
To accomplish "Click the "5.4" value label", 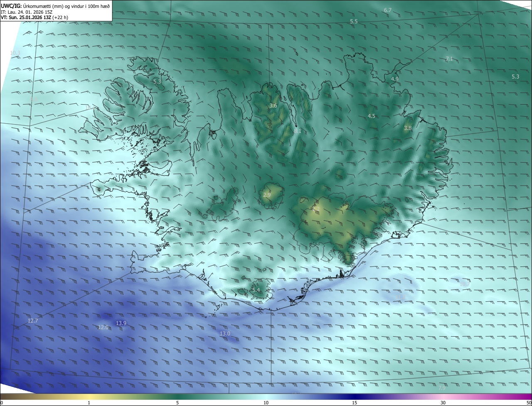I will pos(256,290).
